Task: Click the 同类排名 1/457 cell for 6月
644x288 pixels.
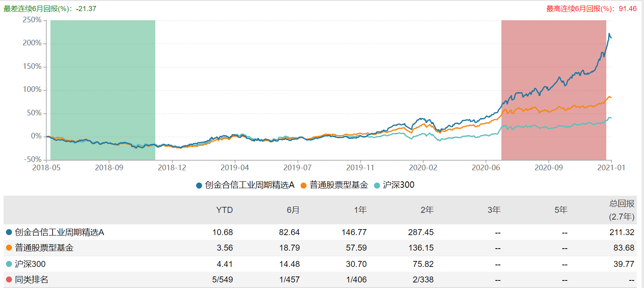Action: (x=290, y=280)
